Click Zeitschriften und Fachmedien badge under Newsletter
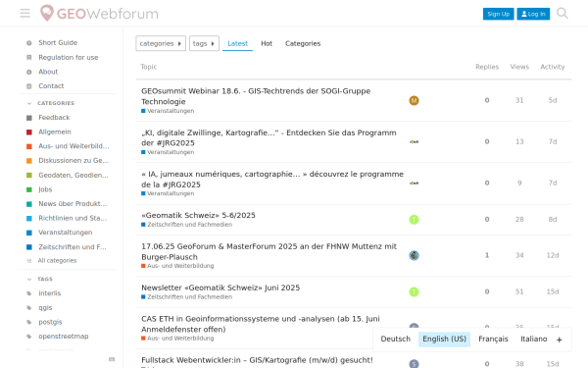Image resolution: width=588 pixels, height=368 pixels. (x=187, y=297)
